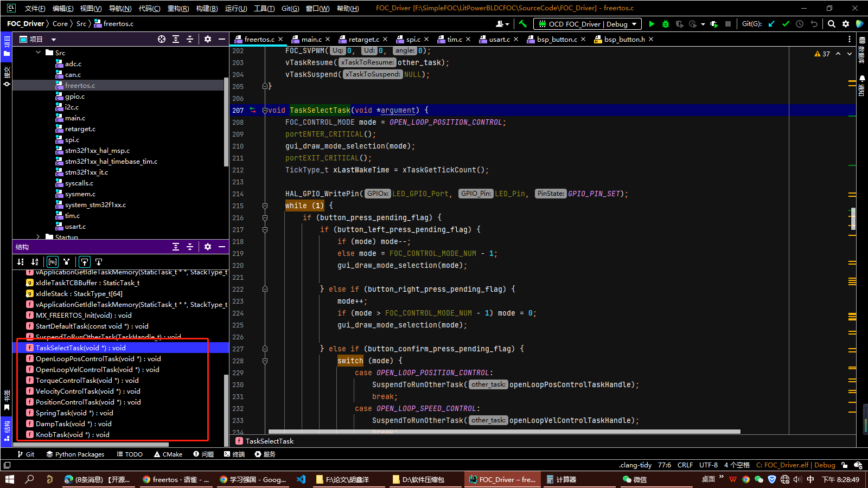Screen dimensions: 868x488
Task: Open the 重构(R) menu
Action: tap(178, 8)
